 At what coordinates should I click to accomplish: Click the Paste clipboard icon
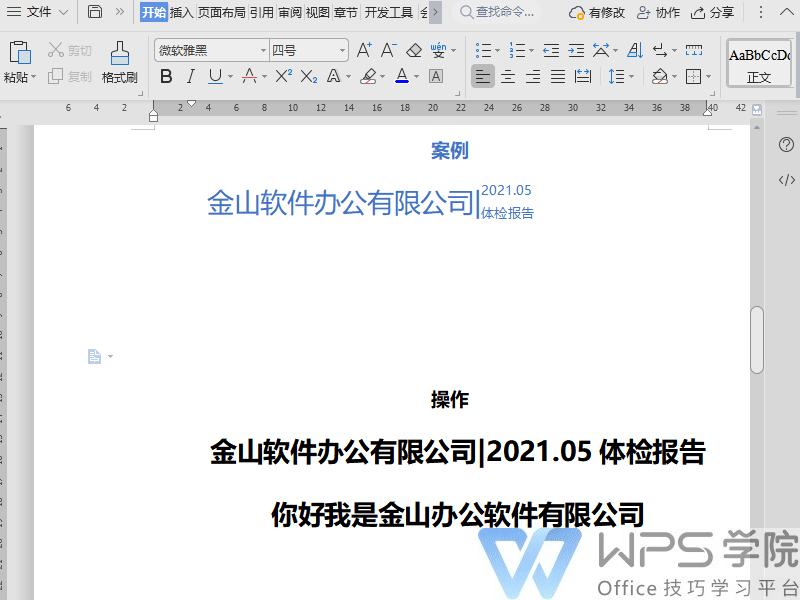pos(20,53)
